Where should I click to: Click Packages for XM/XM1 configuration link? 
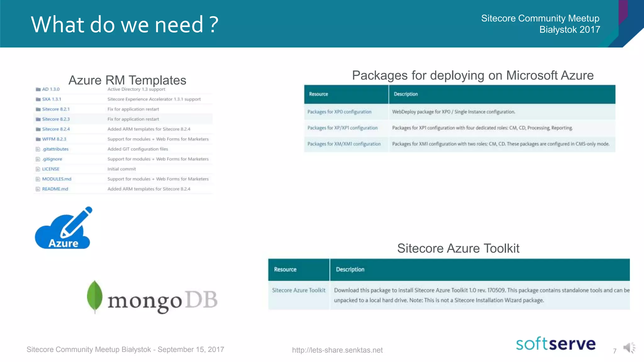click(x=344, y=144)
